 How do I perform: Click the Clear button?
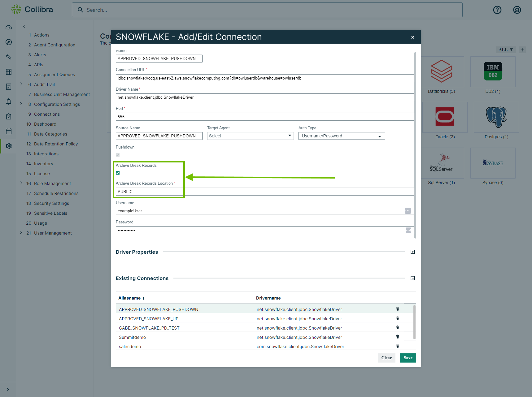[386, 358]
